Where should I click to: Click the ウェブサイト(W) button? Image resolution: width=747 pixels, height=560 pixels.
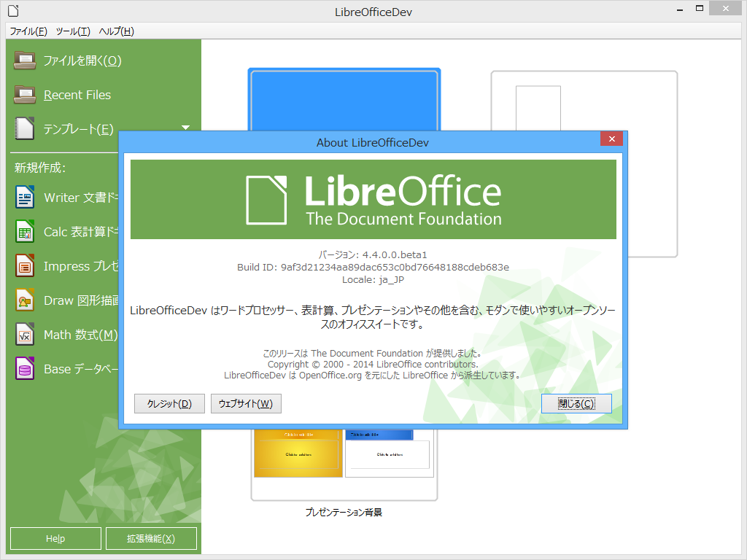tap(246, 404)
